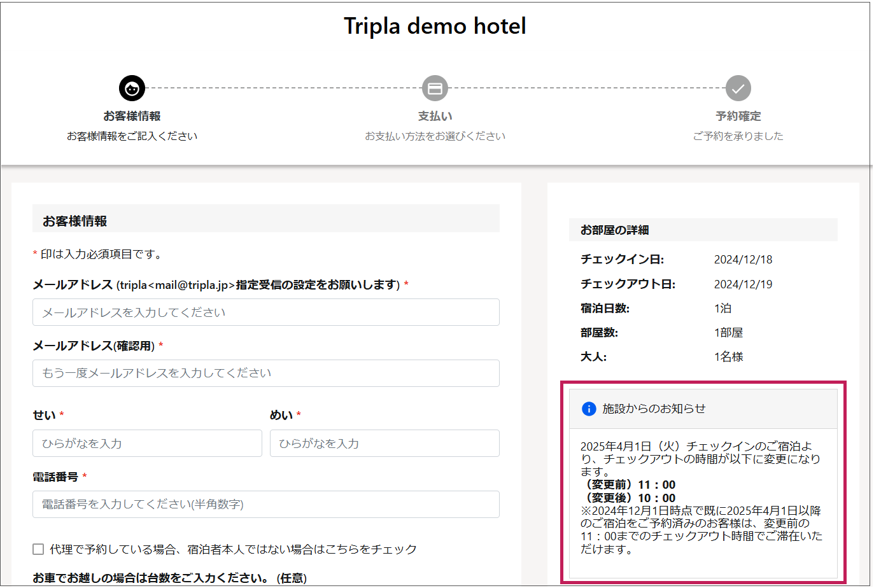
Task: Click the 電話番号 field label
Action: tap(55, 477)
